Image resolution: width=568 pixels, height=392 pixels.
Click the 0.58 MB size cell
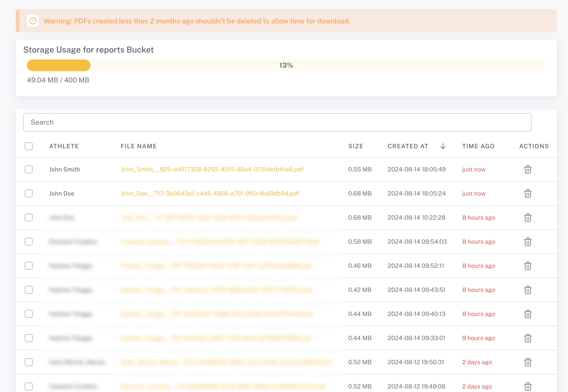[360, 241]
